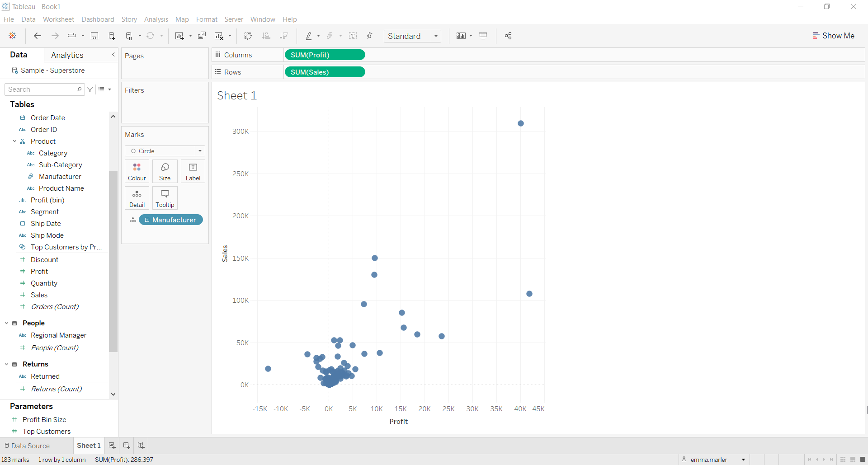The image size is (868, 465).
Task: Select the Swap Rows and Columns icon
Action: pos(248,36)
